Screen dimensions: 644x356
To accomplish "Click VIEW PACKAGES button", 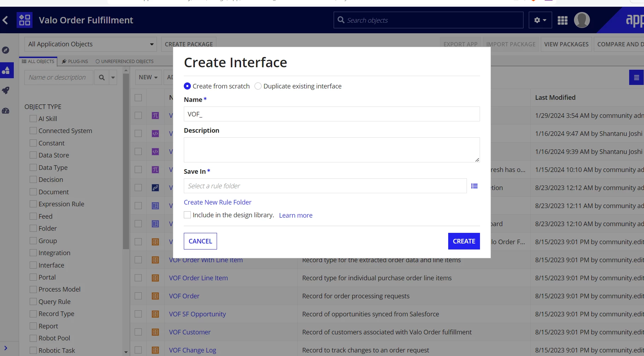I will point(566,44).
